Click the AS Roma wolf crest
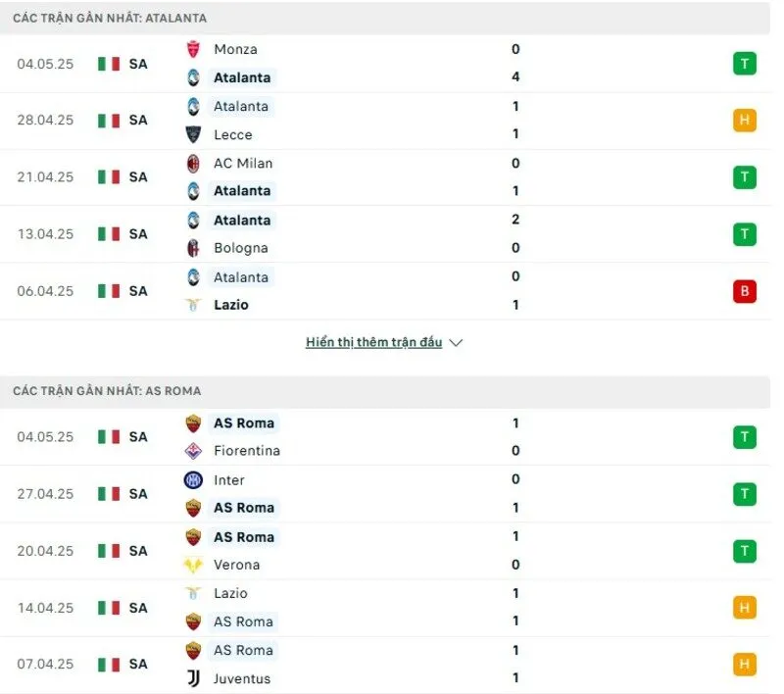The height and width of the screenshot is (694, 784). click(194, 422)
